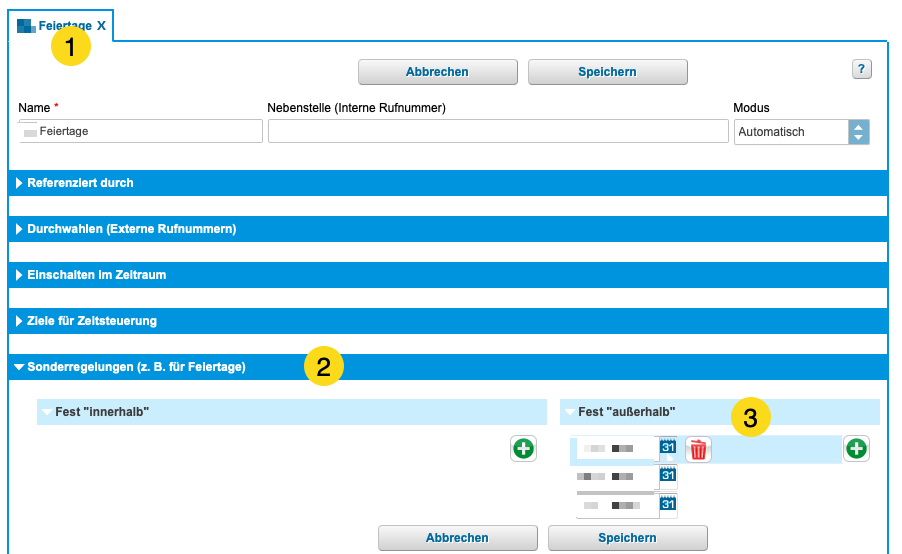Open calendar picker for first date entry

coord(669,448)
